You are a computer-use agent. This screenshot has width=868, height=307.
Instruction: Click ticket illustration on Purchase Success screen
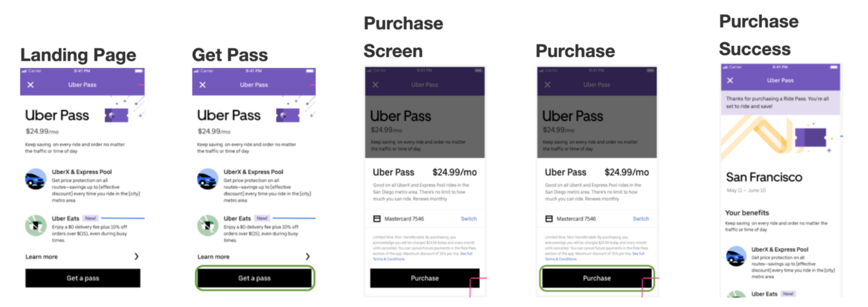click(x=810, y=137)
